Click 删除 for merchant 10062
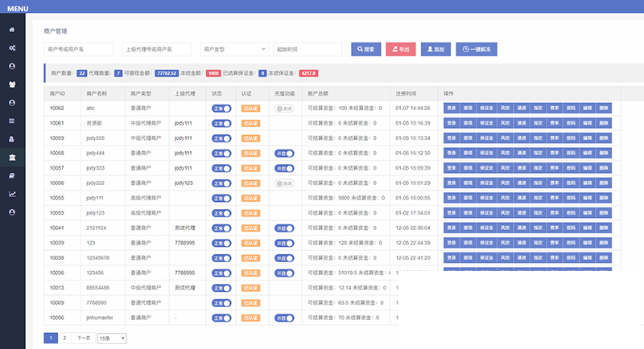The width and height of the screenshot is (644, 349). 604,108
